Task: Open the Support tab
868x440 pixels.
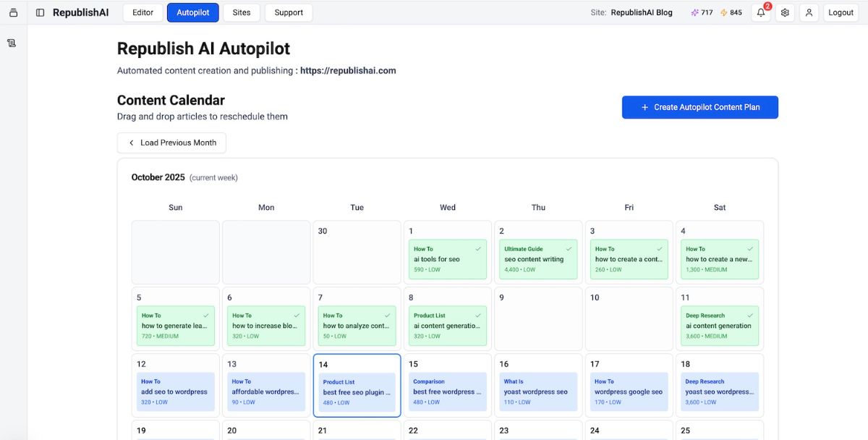Action: click(289, 12)
